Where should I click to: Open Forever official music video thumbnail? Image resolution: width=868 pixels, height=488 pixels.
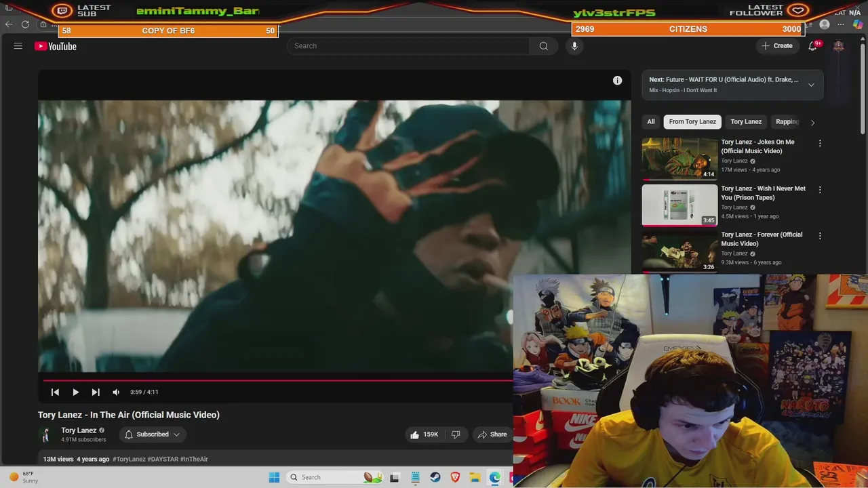[679, 251]
